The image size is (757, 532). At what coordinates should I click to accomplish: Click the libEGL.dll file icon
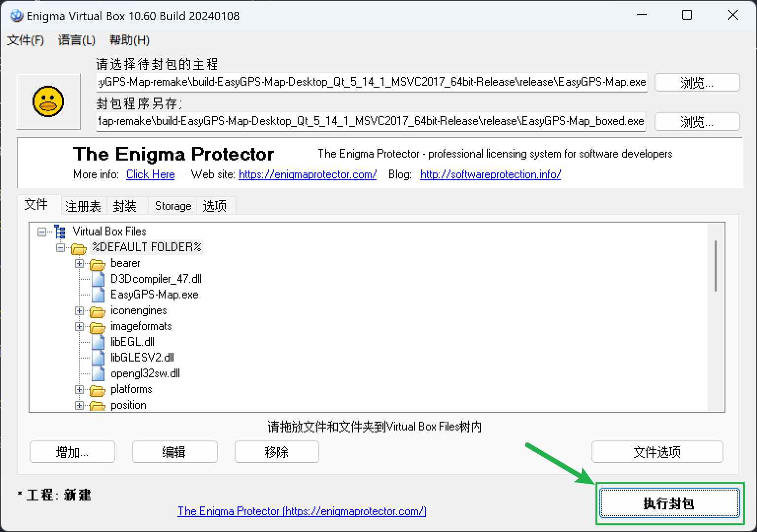click(x=98, y=342)
